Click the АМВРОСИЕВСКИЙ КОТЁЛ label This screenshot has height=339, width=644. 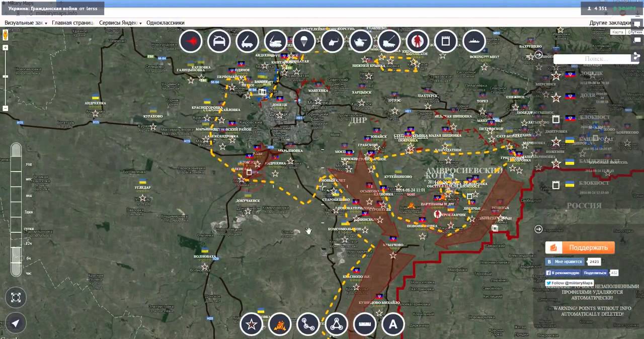[463, 174]
